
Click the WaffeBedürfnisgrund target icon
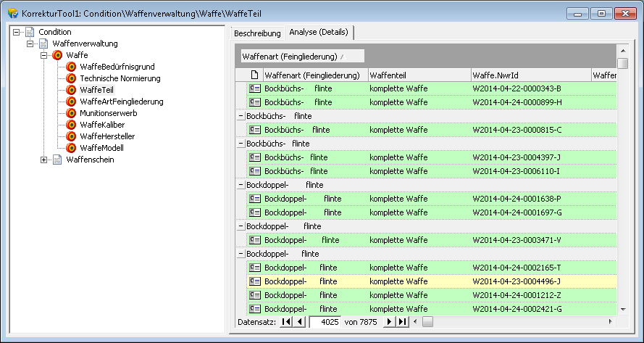click(x=71, y=67)
